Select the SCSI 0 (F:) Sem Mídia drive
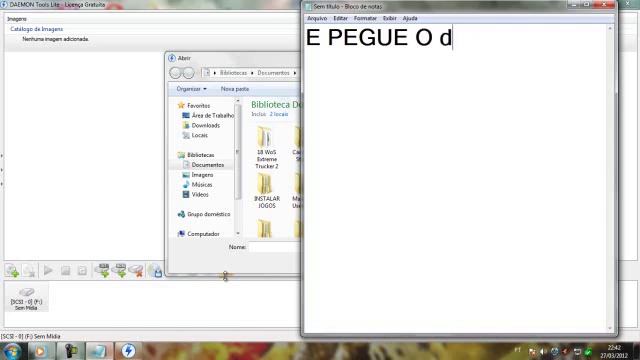The width and height of the screenshot is (640, 360). tap(27, 298)
